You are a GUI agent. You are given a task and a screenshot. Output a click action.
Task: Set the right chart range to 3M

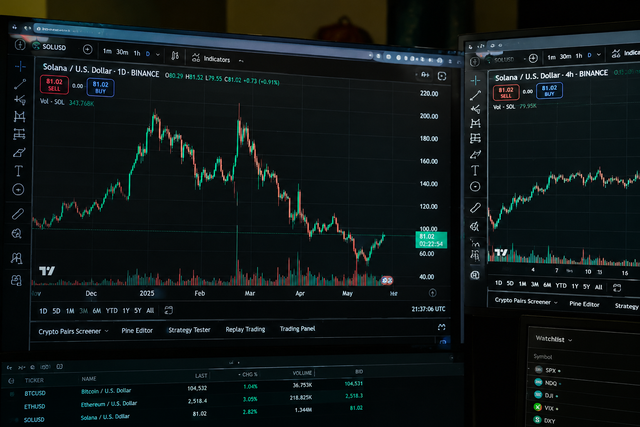coord(535,285)
